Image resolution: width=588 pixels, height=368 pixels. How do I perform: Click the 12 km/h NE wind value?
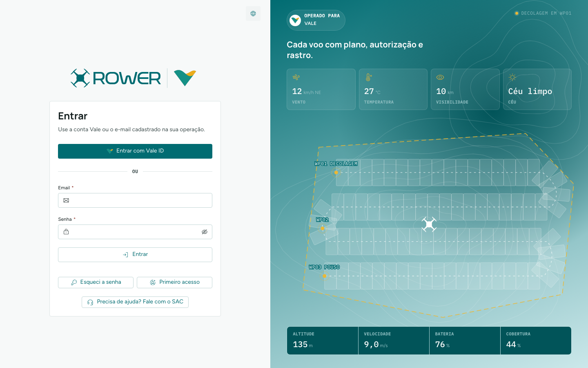coord(307,92)
